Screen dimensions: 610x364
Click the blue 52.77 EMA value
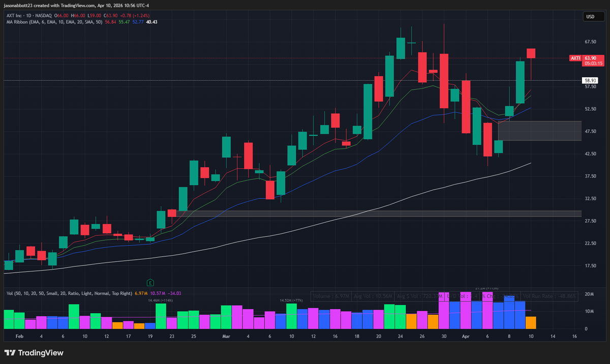(x=137, y=22)
